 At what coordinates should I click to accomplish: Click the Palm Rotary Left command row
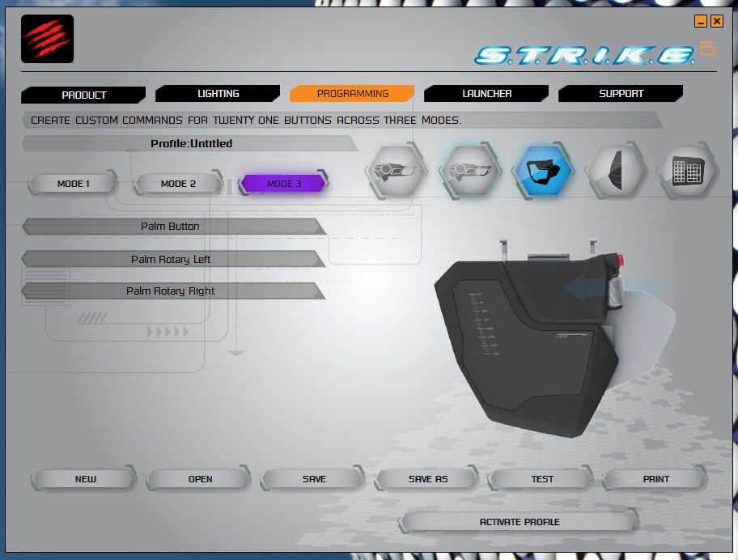point(174,259)
